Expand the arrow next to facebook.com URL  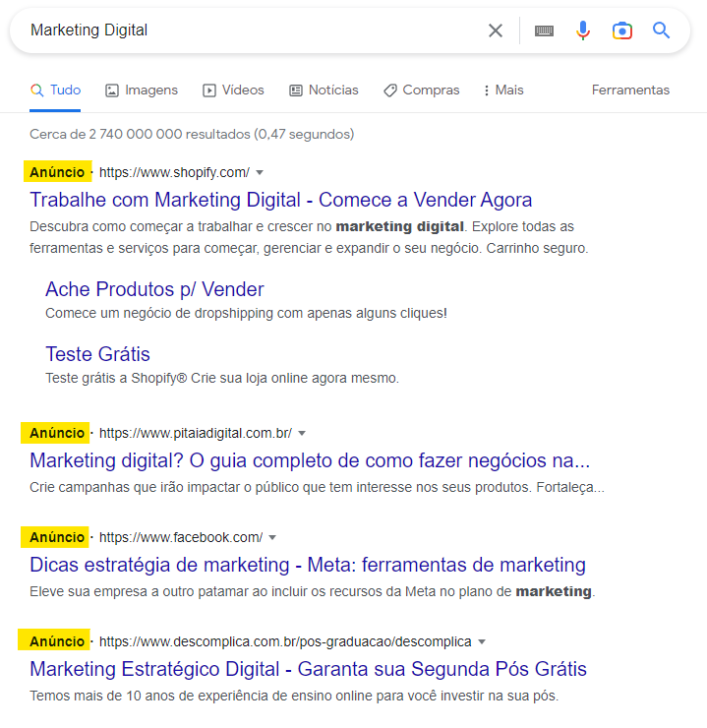click(272, 538)
